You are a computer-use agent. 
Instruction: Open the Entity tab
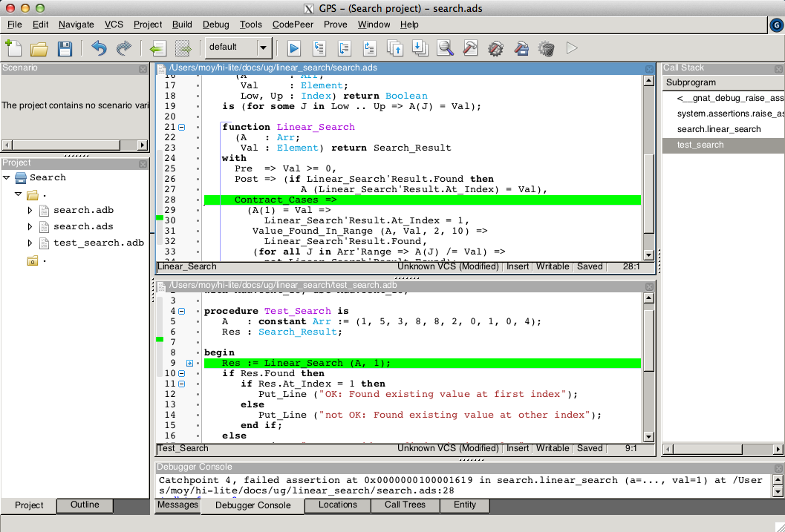(465, 505)
